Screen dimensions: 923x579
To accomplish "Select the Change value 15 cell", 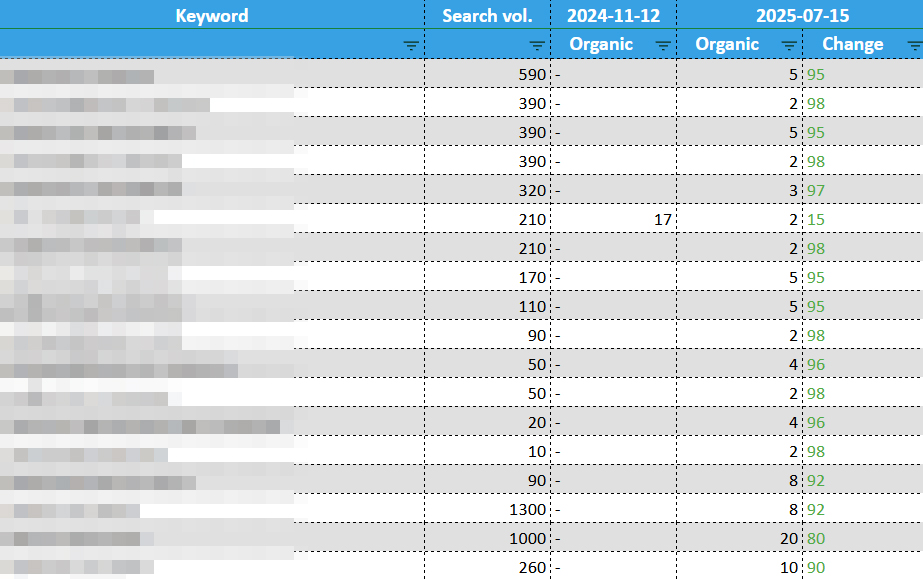I will [x=862, y=219].
